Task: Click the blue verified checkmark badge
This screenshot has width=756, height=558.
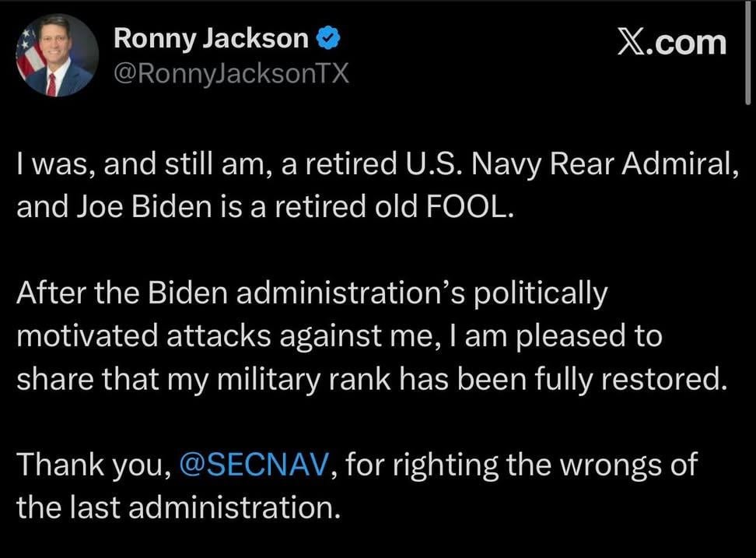Action: click(x=327, y=38)
